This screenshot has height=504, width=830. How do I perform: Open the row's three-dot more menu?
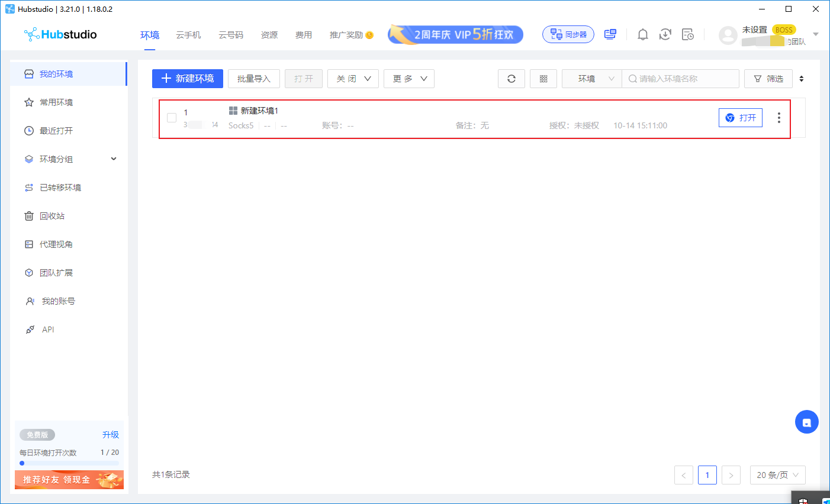(x=778, y=118)
